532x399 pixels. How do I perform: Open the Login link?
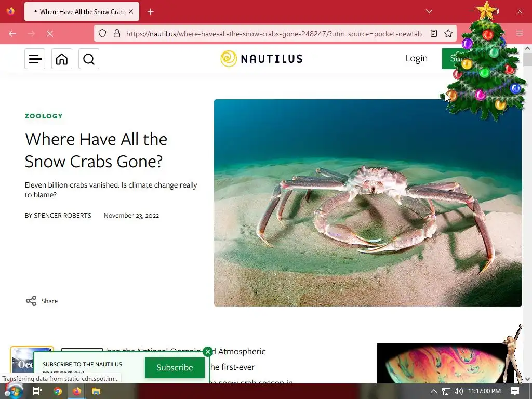click(x=416, y=58)
